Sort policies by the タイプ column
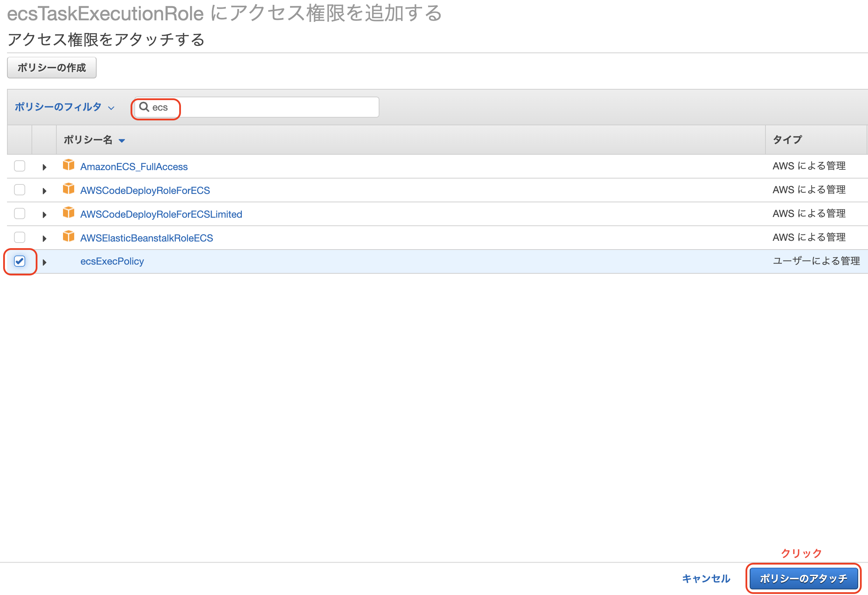 (x=786, y=140)
